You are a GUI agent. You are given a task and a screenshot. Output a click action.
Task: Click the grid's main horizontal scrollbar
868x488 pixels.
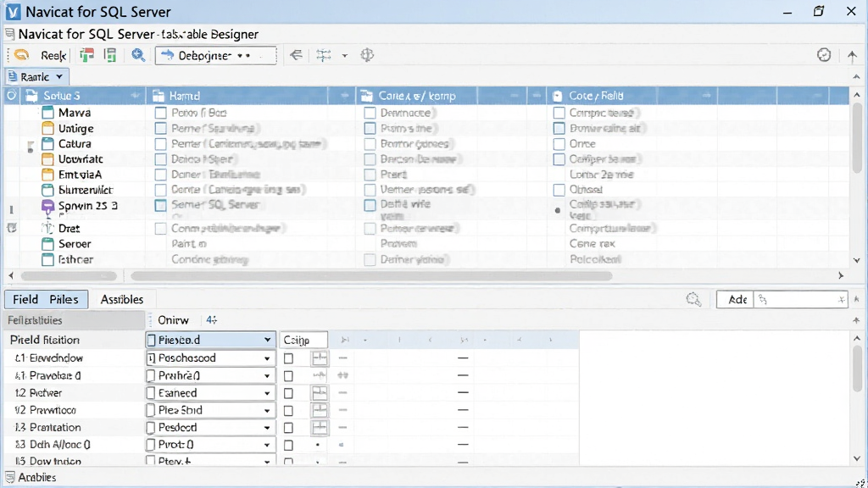pos(371,275)
